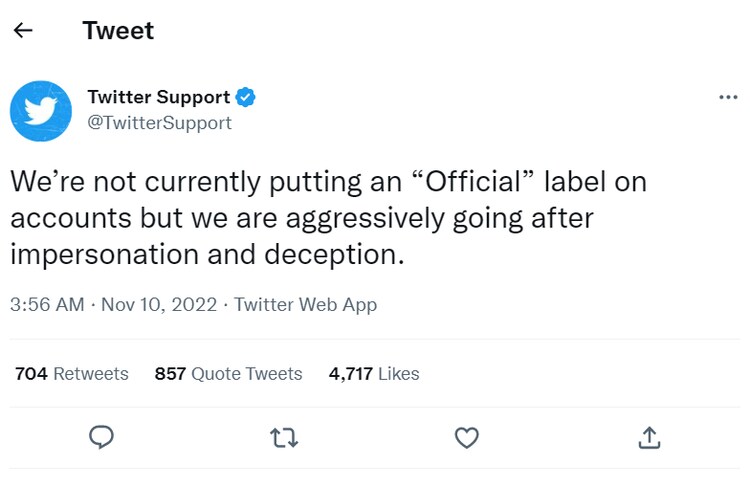Click the 3:56 AM timestamp
The width and height of the screenshot is (750, 486).
47,305
